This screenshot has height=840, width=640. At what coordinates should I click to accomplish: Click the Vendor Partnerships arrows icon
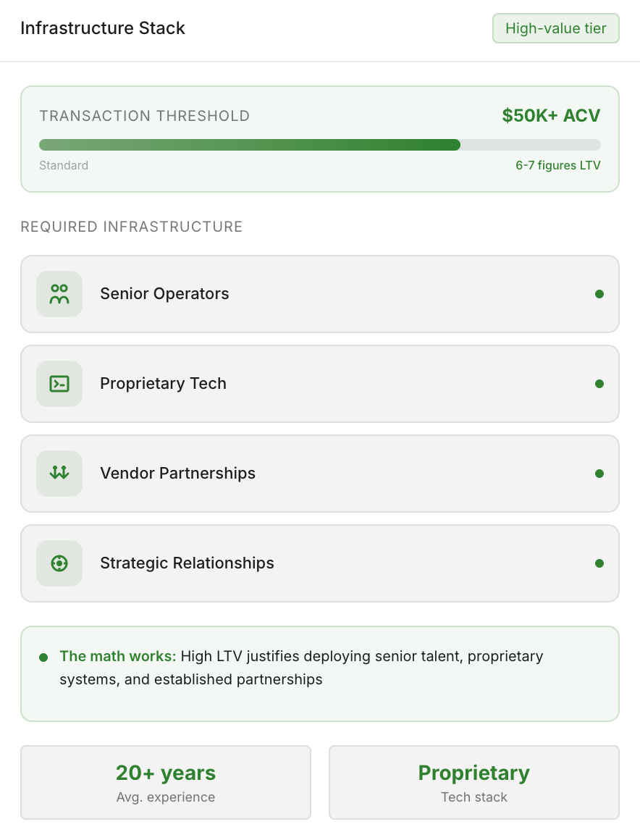click(x=59, y=474)
